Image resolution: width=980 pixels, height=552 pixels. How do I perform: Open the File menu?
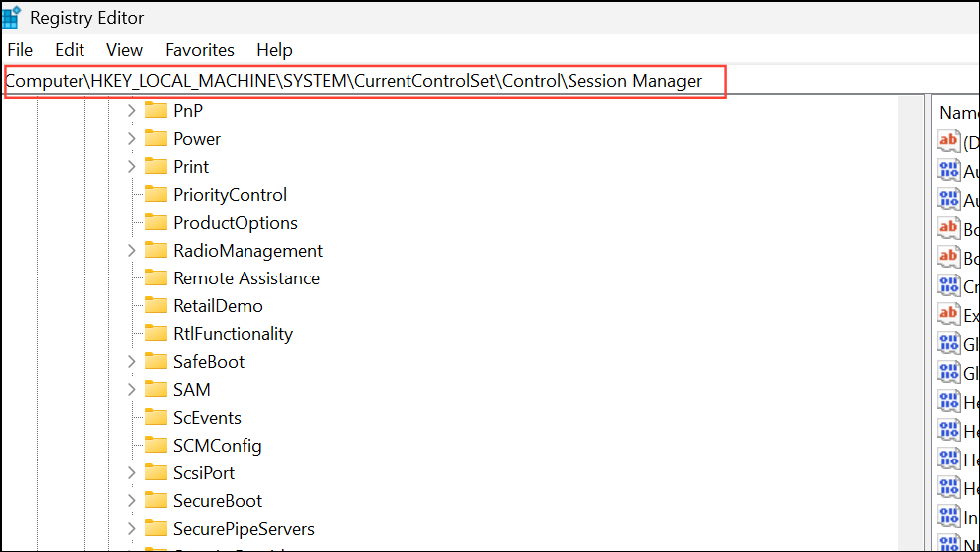click(x=20, y=50)
